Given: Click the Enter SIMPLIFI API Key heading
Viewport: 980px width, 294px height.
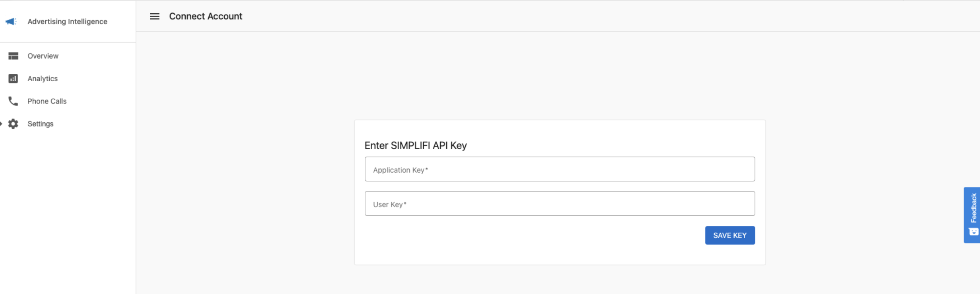Looking at the screenshot, I should (x=416, y=145).
